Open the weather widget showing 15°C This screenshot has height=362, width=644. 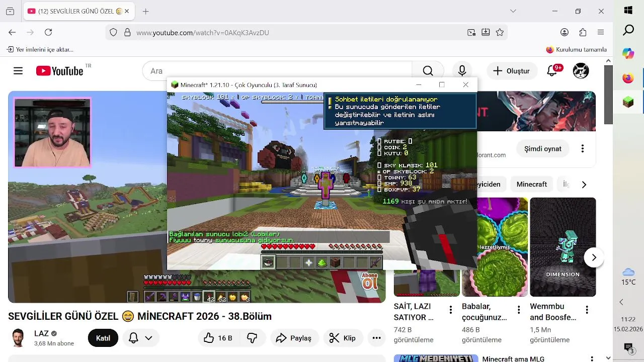[628, 277]
